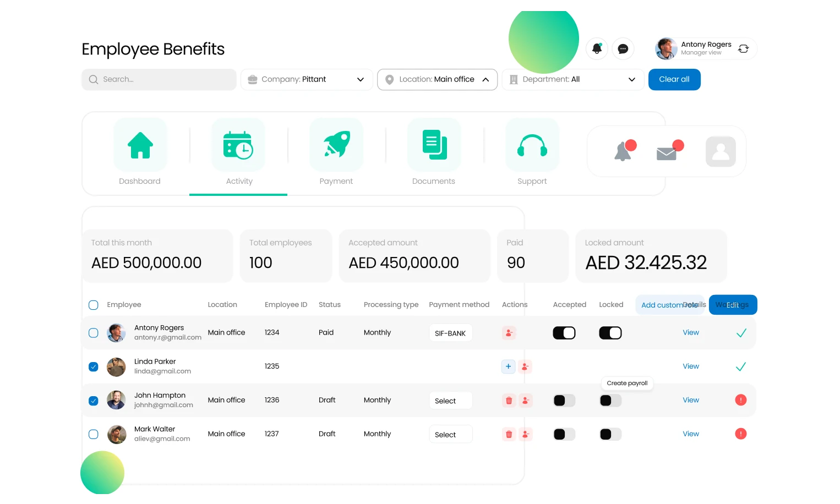The width and height of the screenshot is (840, 504).
Task: Disable the Accepted toggle for Antony Rogers
Action: point(564,332)
